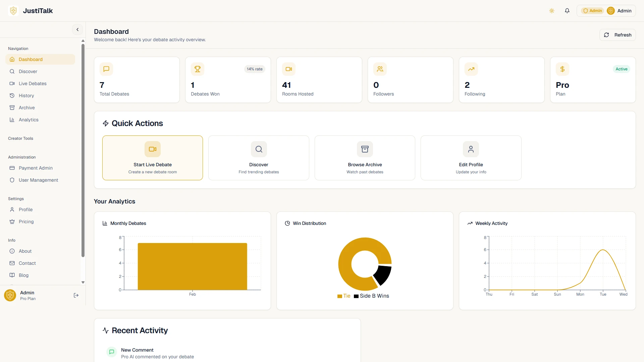The image size is (644, 362).
Task: Open User Management
Action: 40,180
